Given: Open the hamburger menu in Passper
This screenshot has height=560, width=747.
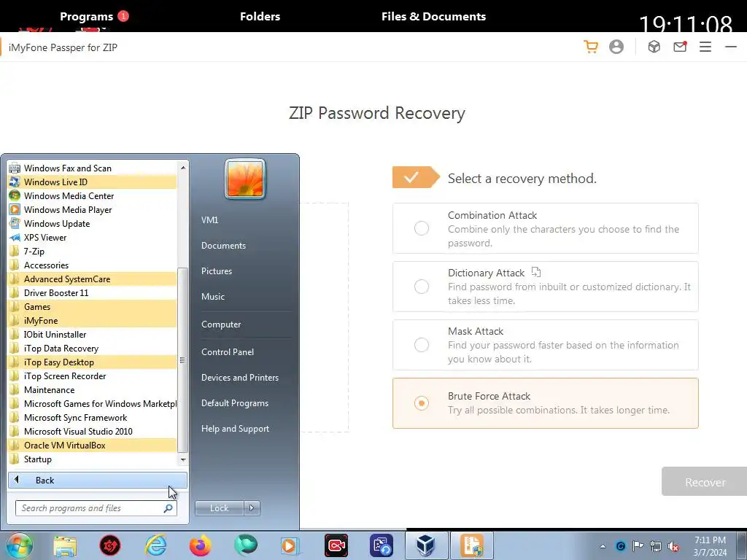Looking at the screenshot, I should pyautogui.click(x=705, y=47).
